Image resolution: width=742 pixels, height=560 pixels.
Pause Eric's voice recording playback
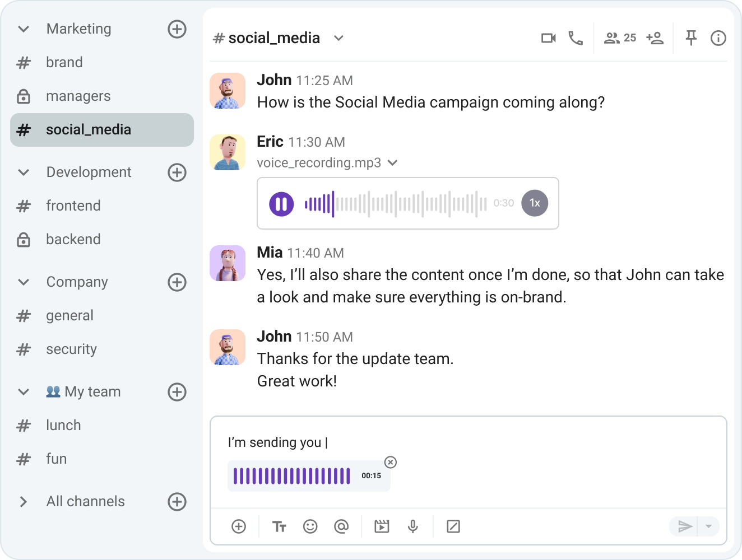click(x=282, y=203)
